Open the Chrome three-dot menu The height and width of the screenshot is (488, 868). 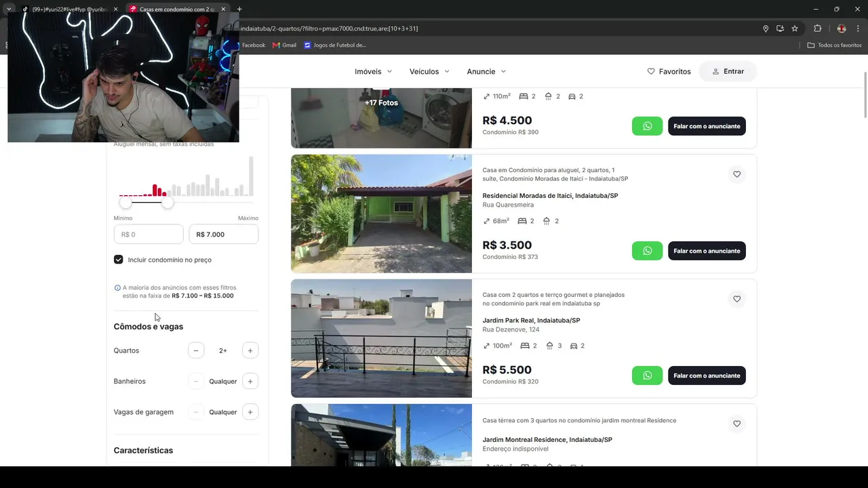click(x=857, y=28)
